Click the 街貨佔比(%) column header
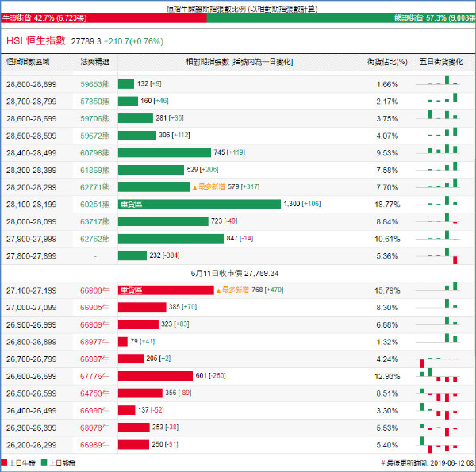 pyautogui.click(x=387, y=62)
